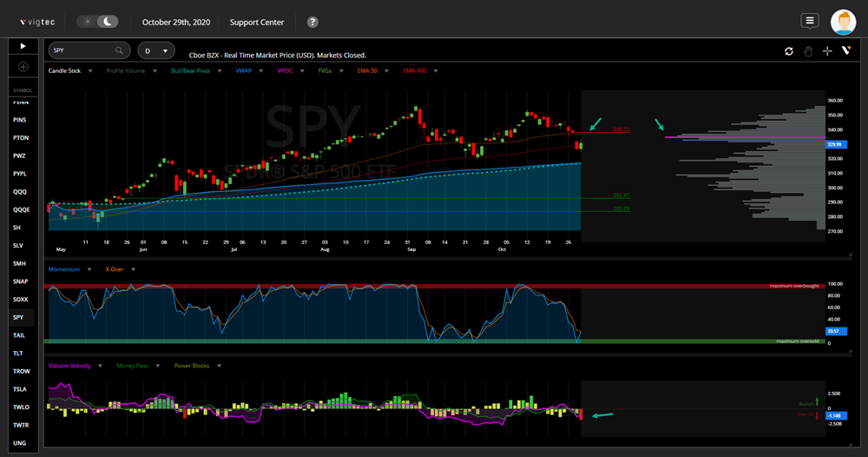Click the vigtec logo
The height and width of the screenshot is (457, 868).
(36, 22)
